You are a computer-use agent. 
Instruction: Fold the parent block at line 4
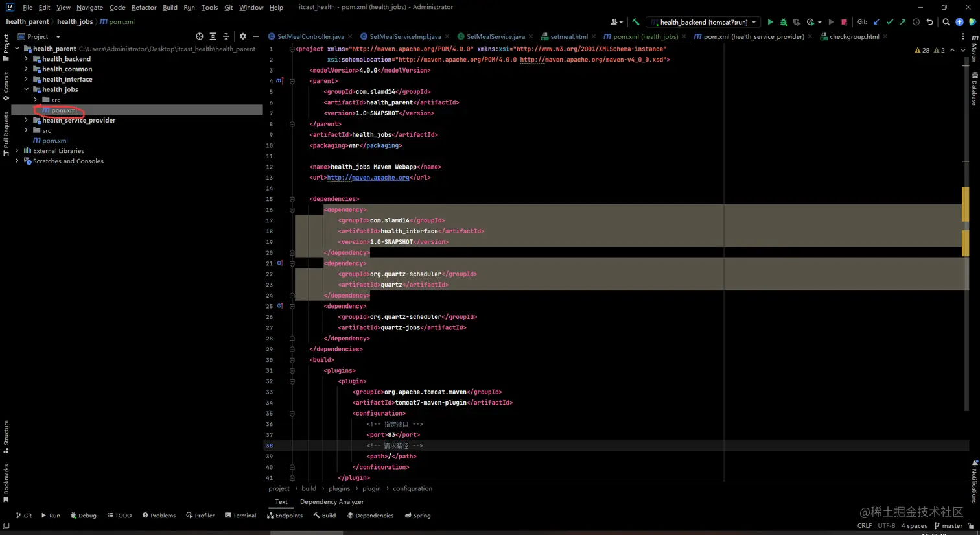coord(292,81)
